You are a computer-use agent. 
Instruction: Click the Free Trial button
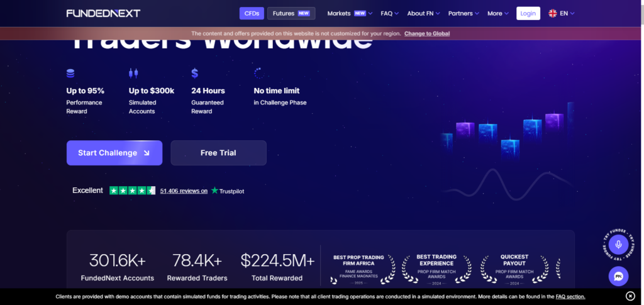coord(218,153)
